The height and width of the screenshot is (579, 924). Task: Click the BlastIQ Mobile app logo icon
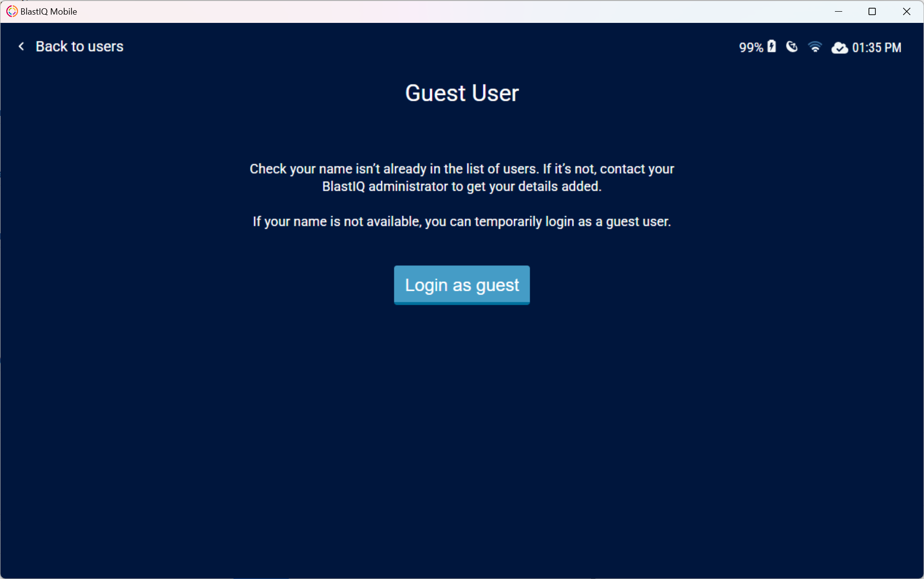point(12,11)
